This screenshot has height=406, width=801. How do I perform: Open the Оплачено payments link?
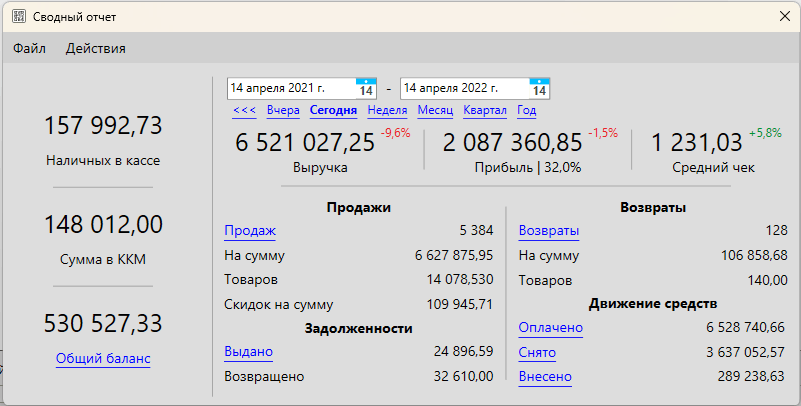(x=550, y=327)
